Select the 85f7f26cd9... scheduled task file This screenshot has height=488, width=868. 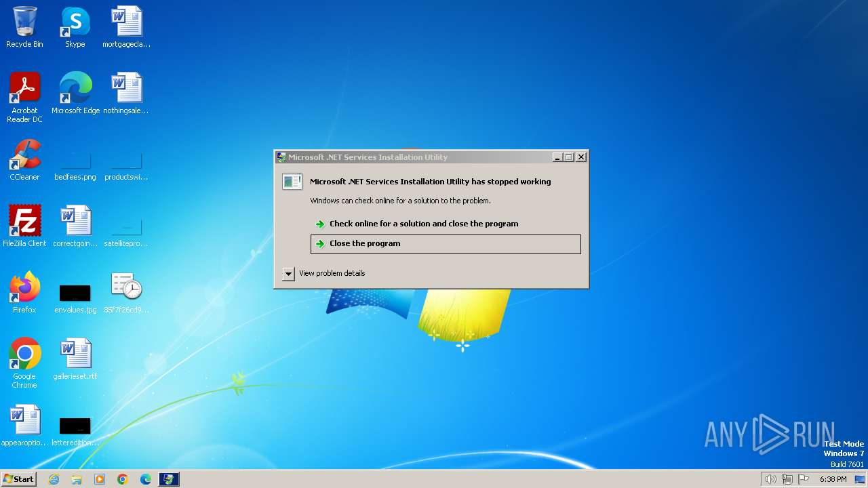click(126, 293)
